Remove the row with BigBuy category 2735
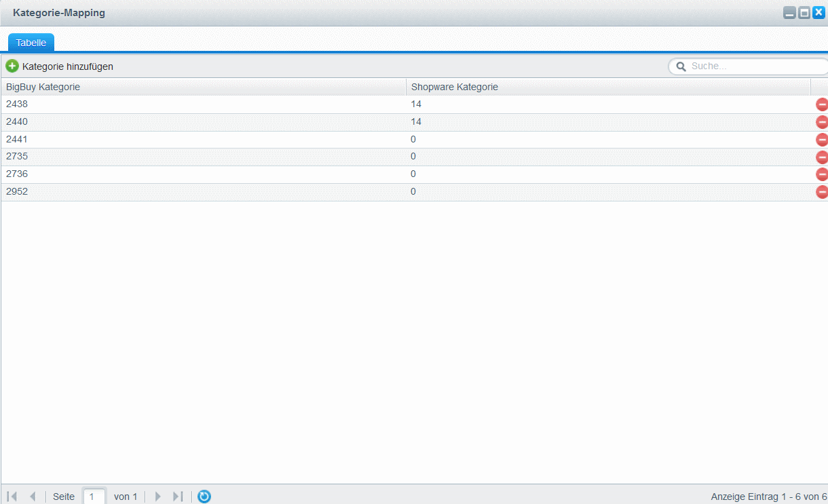Image resolution: width=828 pixels, height=504 pixels. coord(821,157)
